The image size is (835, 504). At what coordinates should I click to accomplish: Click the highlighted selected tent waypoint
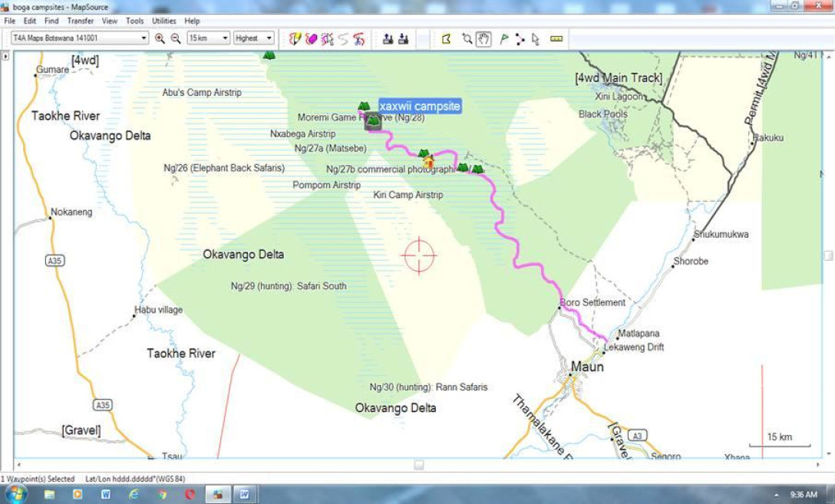coord(373,122)
